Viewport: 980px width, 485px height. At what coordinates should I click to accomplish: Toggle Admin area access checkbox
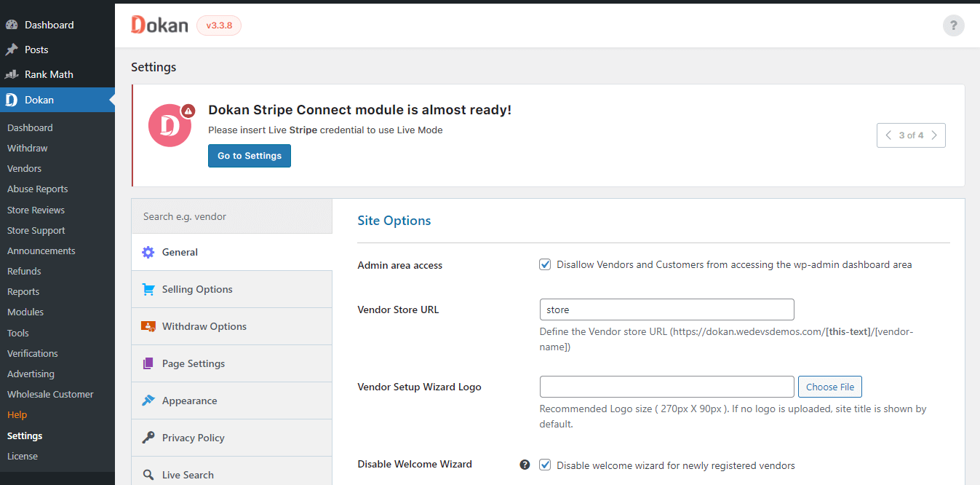(545, 264)
